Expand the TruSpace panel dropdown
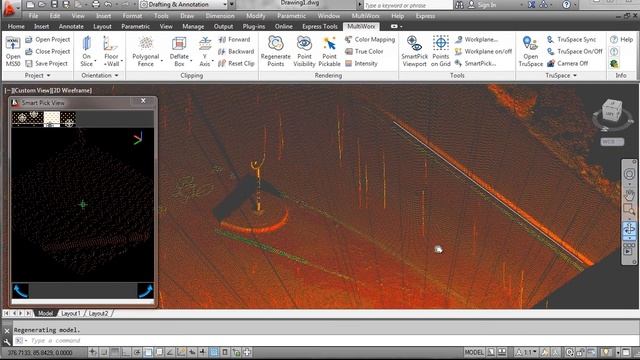640x360 pixels. pyautogui.click(x=561, y=76)
